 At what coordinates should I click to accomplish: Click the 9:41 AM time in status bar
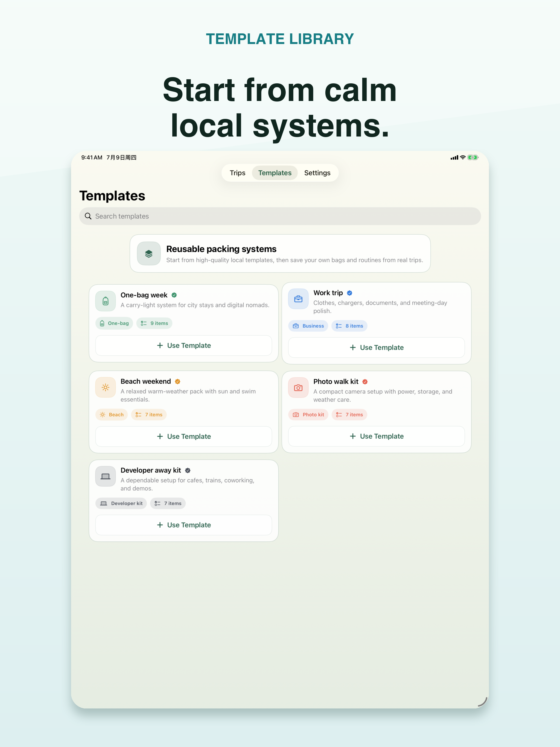point(92,158)
